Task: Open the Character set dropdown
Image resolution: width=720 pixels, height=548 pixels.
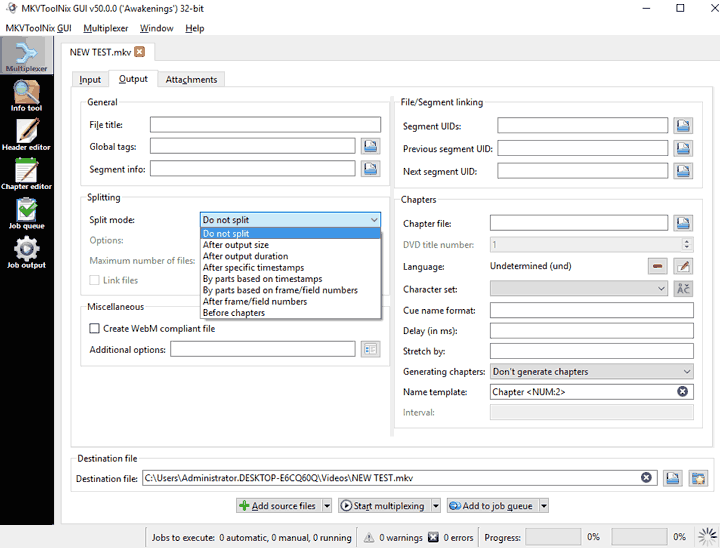Action: (x=578, y=288)
